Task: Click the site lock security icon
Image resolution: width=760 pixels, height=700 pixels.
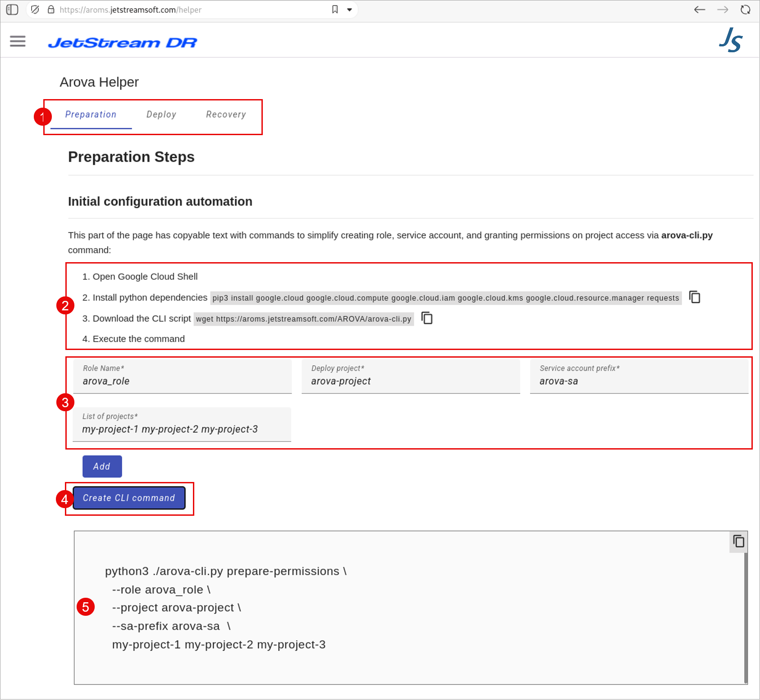Action: pyautogui.click(x=51, y=9)
